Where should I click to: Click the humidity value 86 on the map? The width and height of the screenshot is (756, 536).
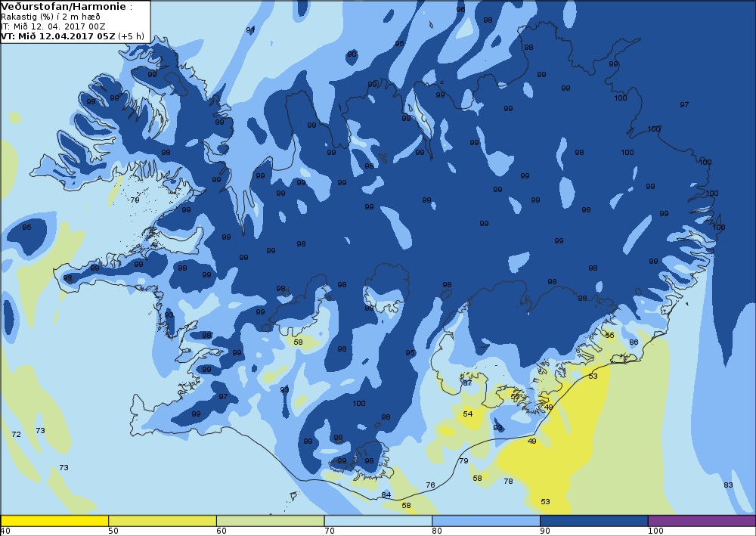pos(634,342)
